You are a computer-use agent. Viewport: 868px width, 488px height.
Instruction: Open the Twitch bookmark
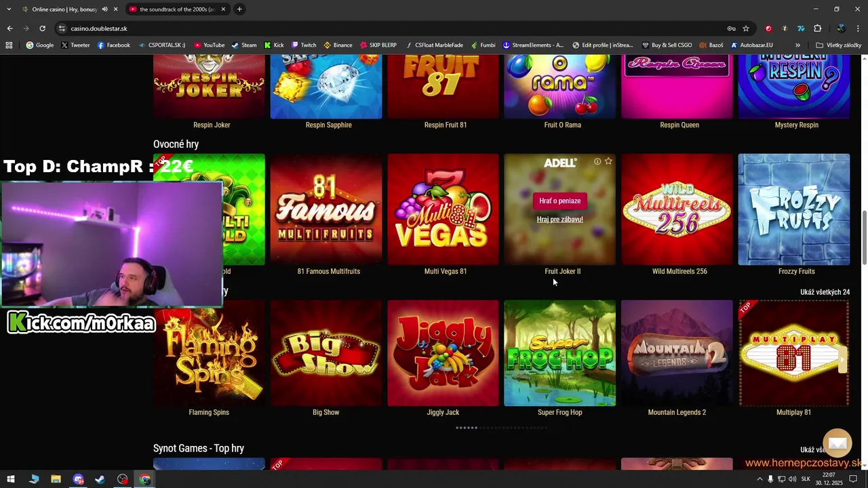(x=304, y=45)
